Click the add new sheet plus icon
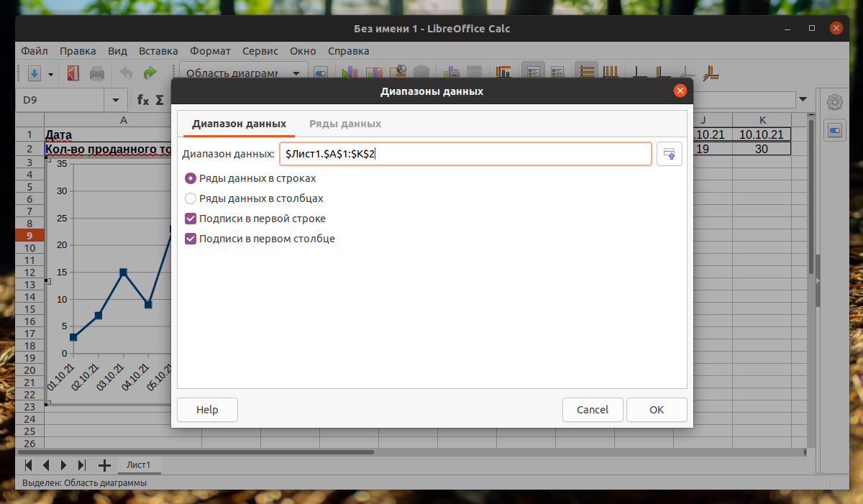Screen dimensions: 863x504 (x=104, y=464)
